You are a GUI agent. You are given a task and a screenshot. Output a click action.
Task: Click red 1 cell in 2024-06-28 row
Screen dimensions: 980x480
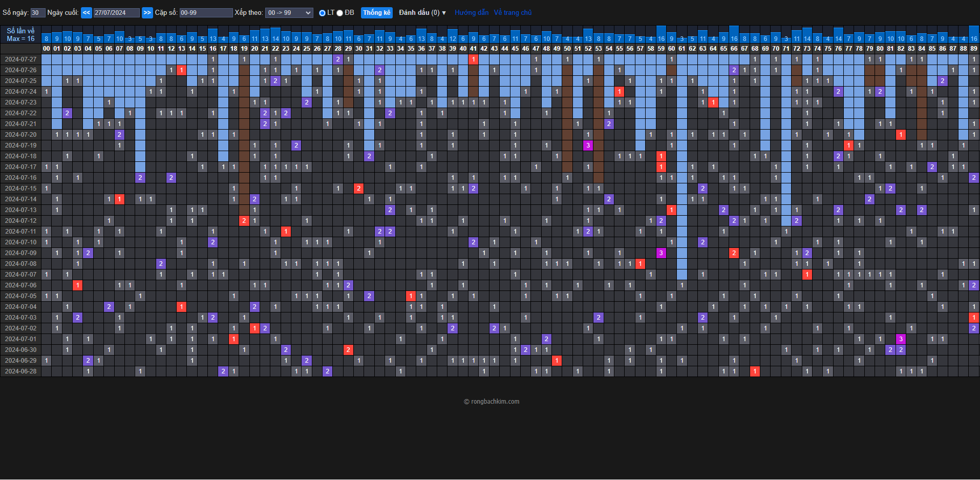(755, 371)
